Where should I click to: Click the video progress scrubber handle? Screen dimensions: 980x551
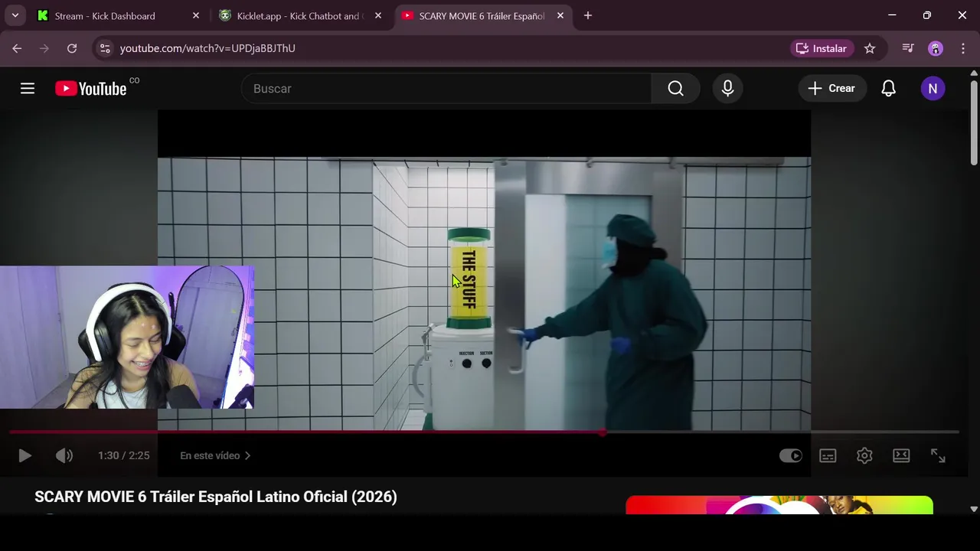603,432
